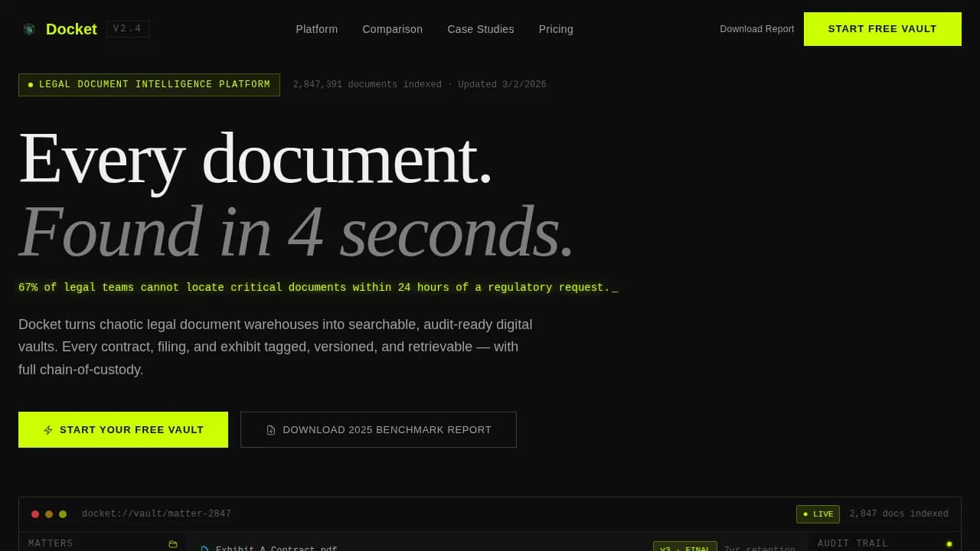Open Case Studies in the navigation

tap(481, 29)
